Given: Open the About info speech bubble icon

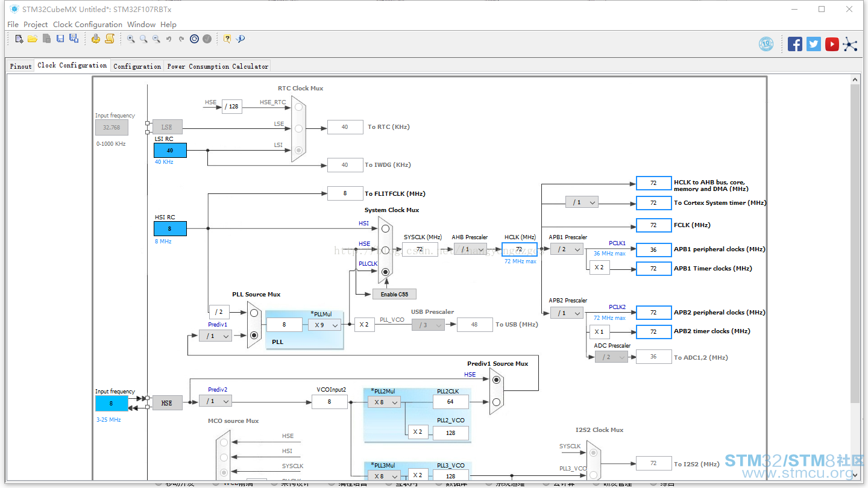Looking at the screenshot, I should point(241,39).
